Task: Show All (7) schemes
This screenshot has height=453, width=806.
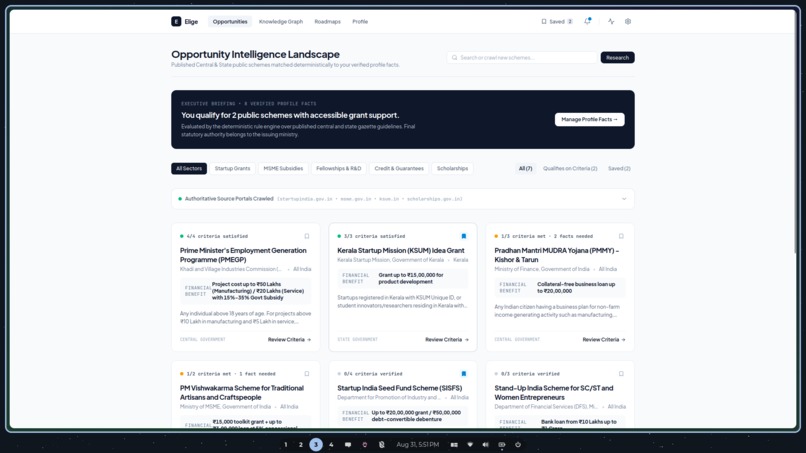Action: click(x=525, y=169)
